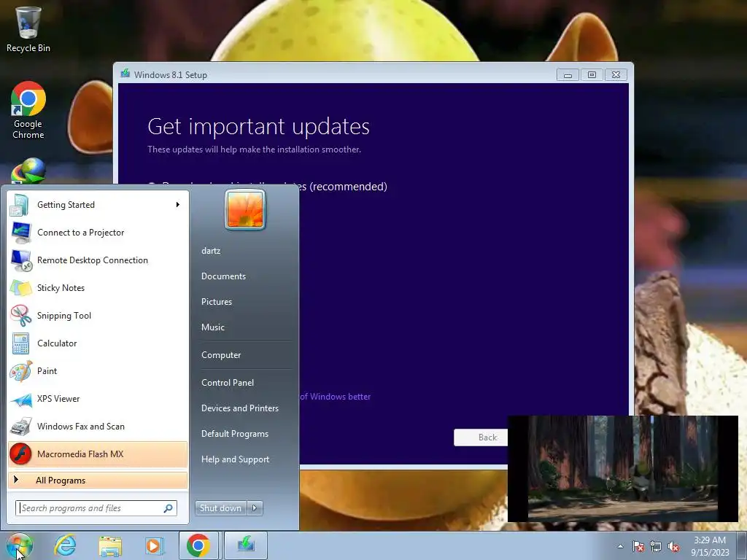Click the network status tray icon
The width and height of the screenshot is (747, 560).
coord(656,546)
